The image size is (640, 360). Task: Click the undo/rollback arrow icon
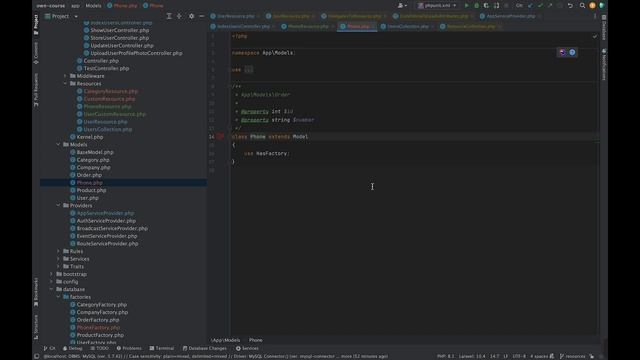coord(570,6)
